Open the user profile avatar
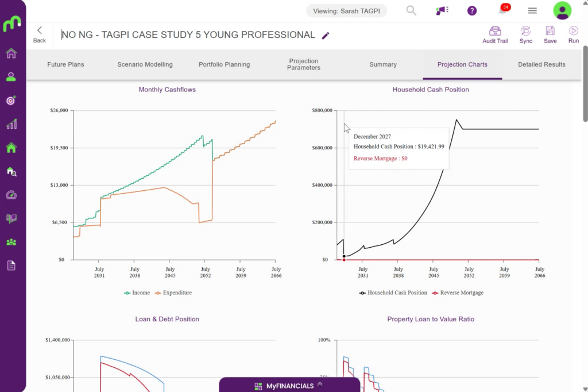Image resolution: width=588 pixels, height=392 pixels. [562, 10]
